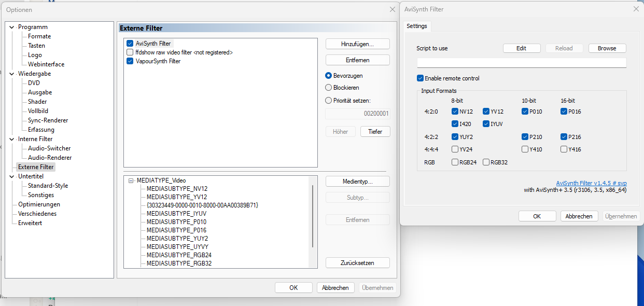Collapse the Wiedergabe tree section
Screen dimensions: 644x306
tap(11, 74)
